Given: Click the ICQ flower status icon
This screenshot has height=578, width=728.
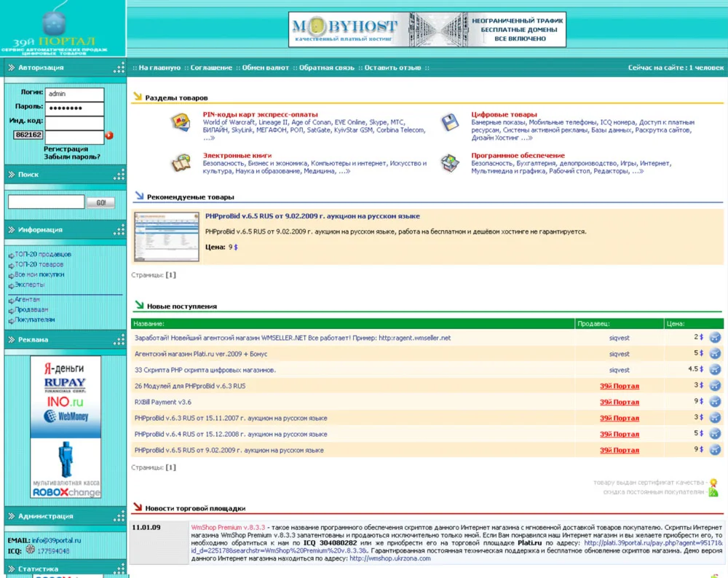Looking at the screenshot, I should click(x=30, y=550).
